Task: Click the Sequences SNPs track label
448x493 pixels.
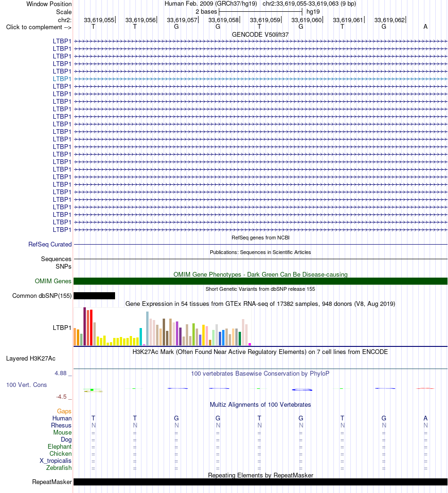Action: coord(56,263)
